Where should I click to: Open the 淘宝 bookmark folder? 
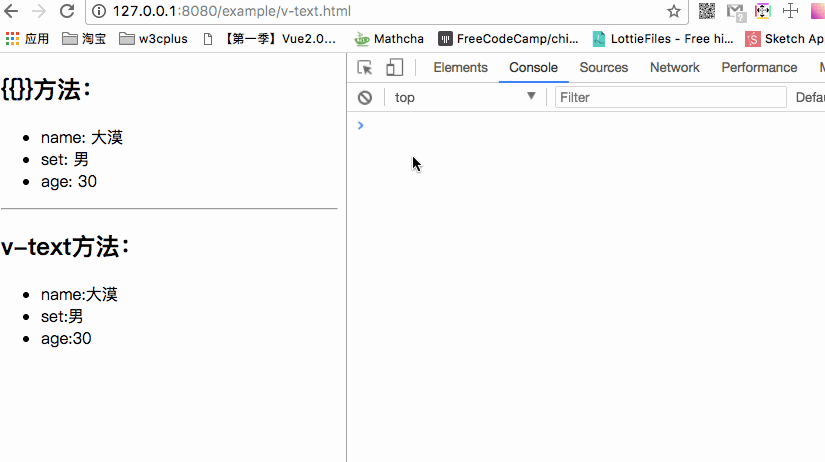pos(84,39)
